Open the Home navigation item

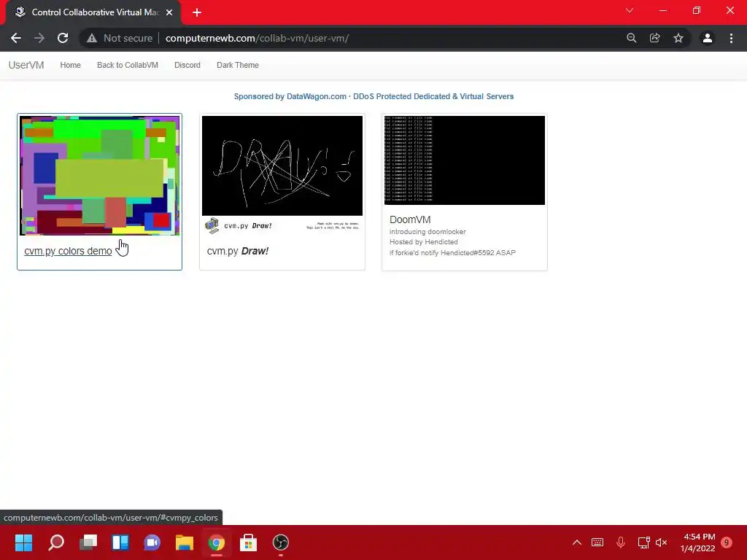click(x=71, y=65)
